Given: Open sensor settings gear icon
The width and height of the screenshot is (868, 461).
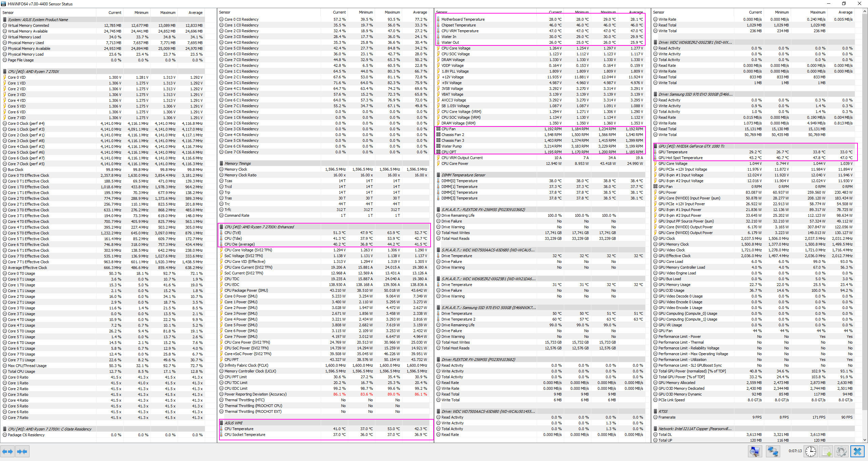Looking at the screenshot, I should [x=842, y=452].
